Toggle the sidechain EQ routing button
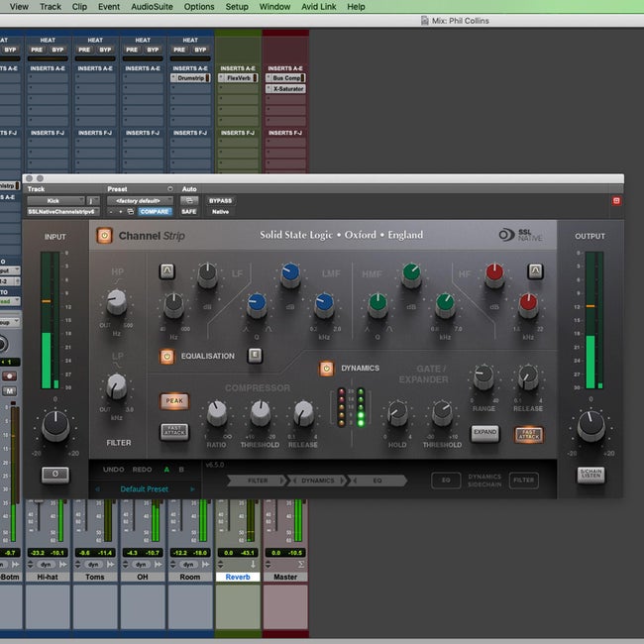644x644 pixels. coord(446,481)
